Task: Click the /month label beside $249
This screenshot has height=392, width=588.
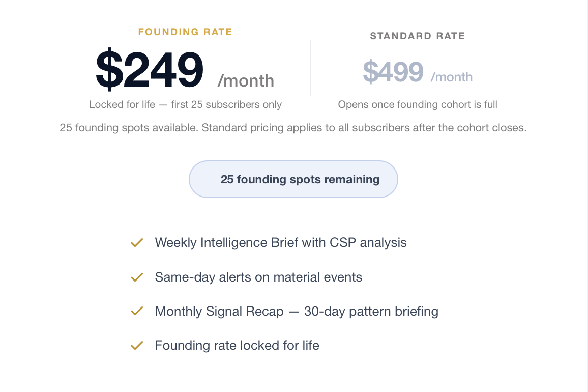Action: 246,80
